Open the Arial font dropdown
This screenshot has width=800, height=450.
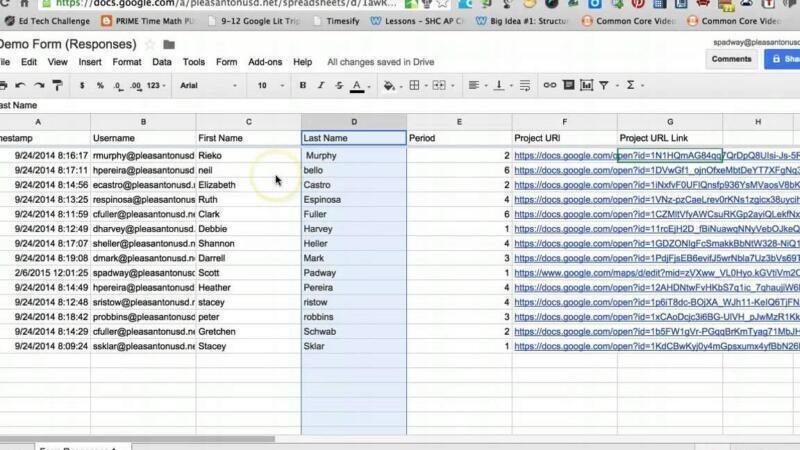[207, 86]
